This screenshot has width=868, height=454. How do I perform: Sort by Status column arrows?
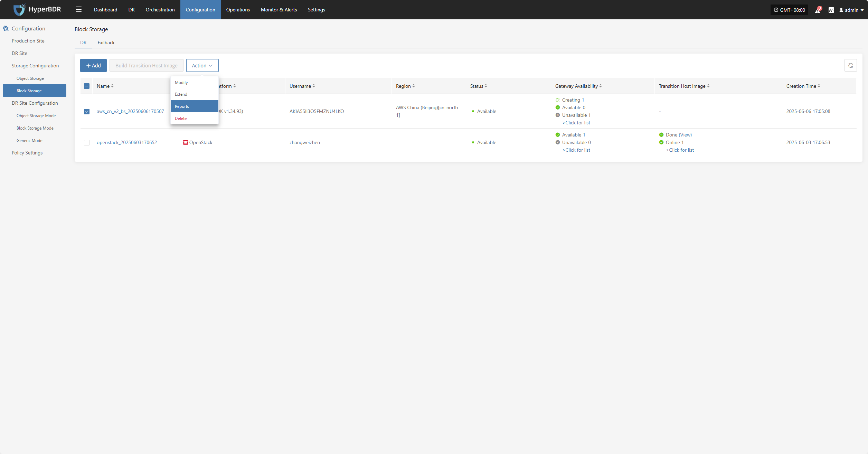486,86
